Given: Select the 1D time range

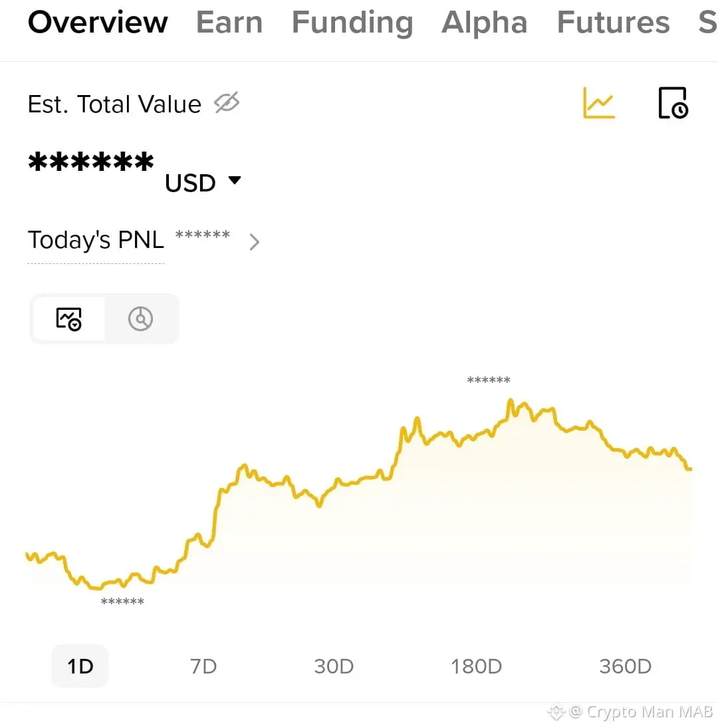Looking at the screenshot, I should [80, 666].
